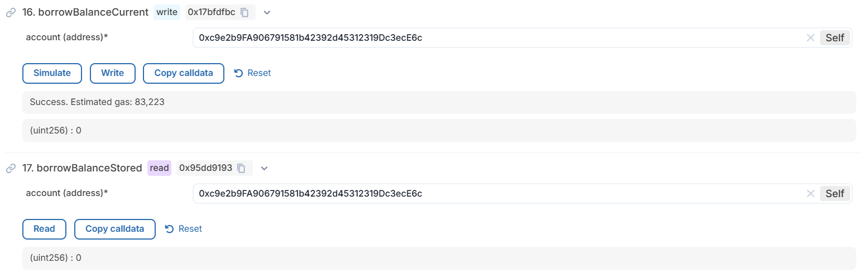Collapse the borrowBalanceStored section chevron

[264, 168]
